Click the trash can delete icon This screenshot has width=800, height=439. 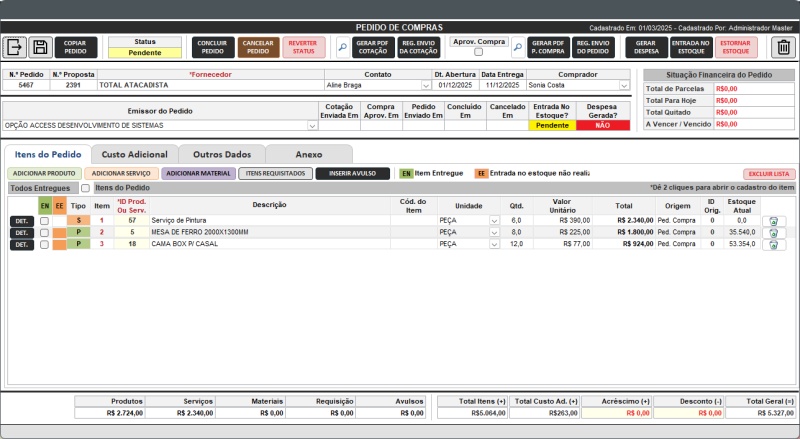[783, 47]
